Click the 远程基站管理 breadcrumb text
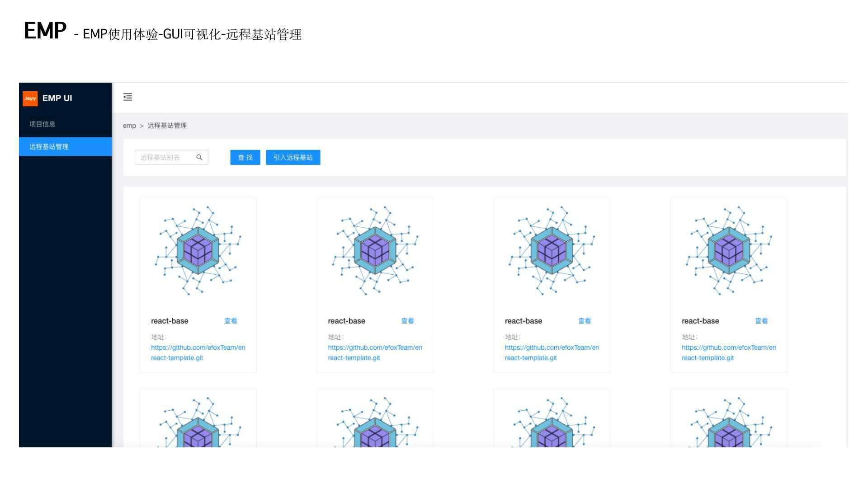The height and width of the screenshot is (488, 868). (167, 126)
